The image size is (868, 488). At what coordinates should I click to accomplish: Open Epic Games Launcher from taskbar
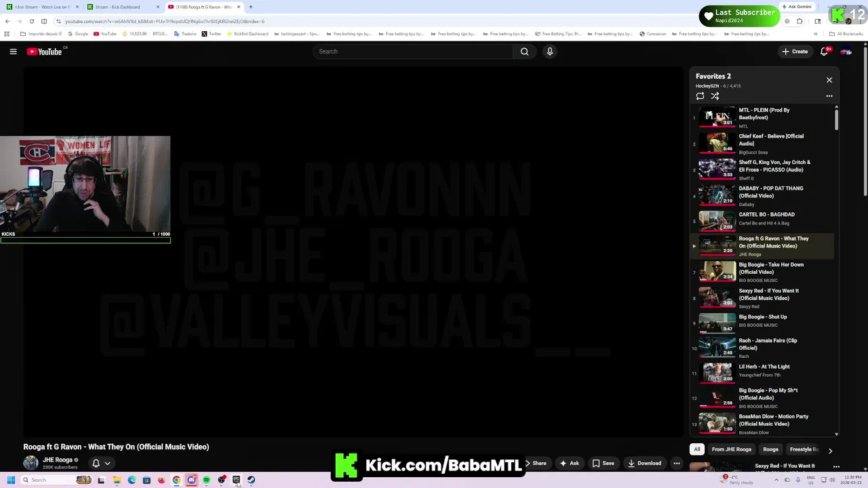point(236,480)
